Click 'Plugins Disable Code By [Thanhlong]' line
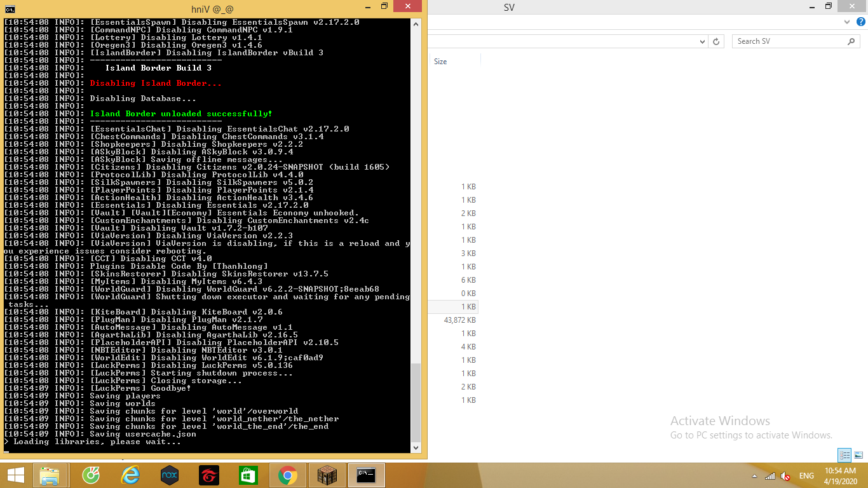This screenshot has height=488, width=868. point(179,266)
